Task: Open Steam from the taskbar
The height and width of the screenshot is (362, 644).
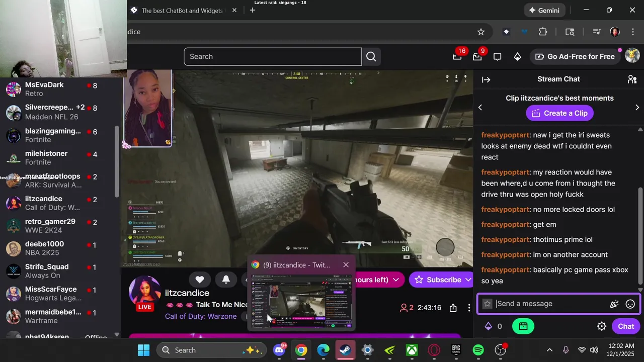Action: pos(345,350)
